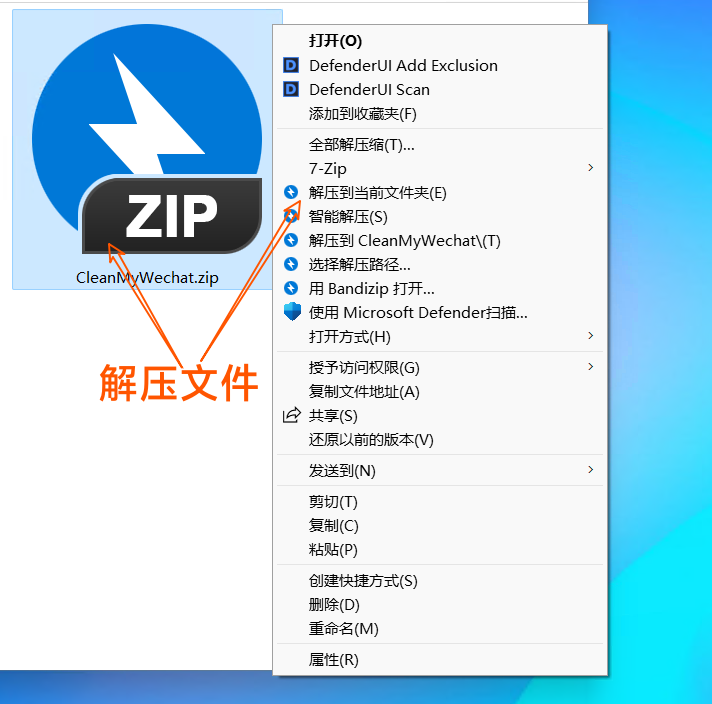
Task: Click Bandizip icon beside 解压到 CleanMyWechat\(T)
Action: (x=291, y=240)
